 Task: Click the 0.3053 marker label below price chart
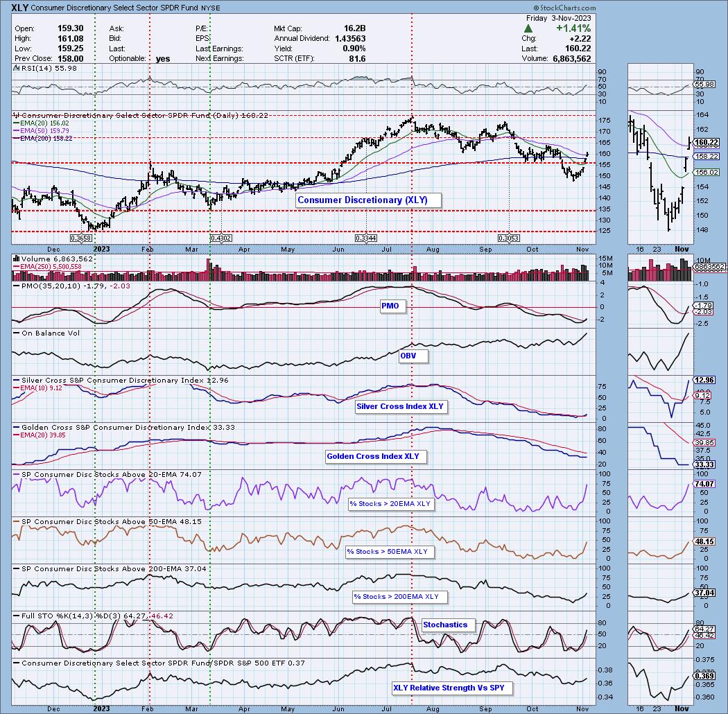(x=509, y=238)
